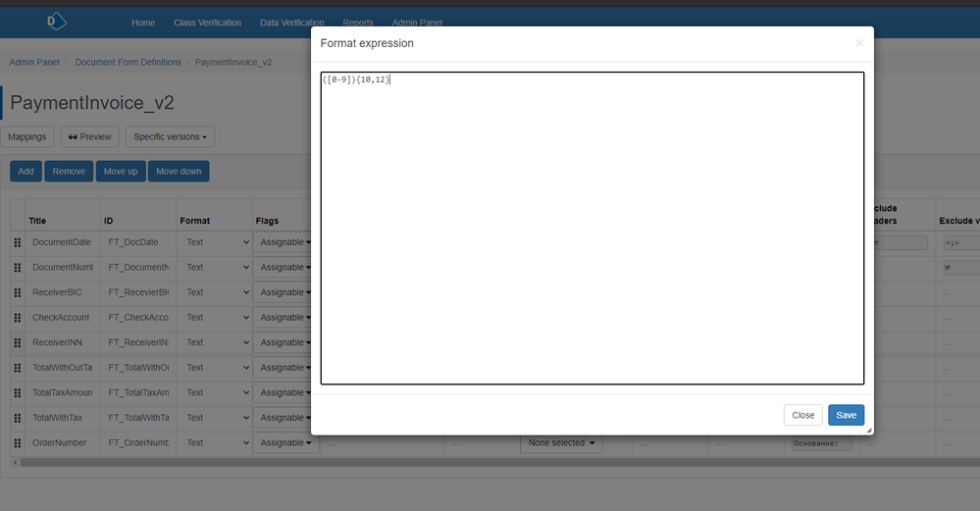The image size is (980, 511).
Task: Open Format dropdown for DocumentNumber row
Action: 216,268
